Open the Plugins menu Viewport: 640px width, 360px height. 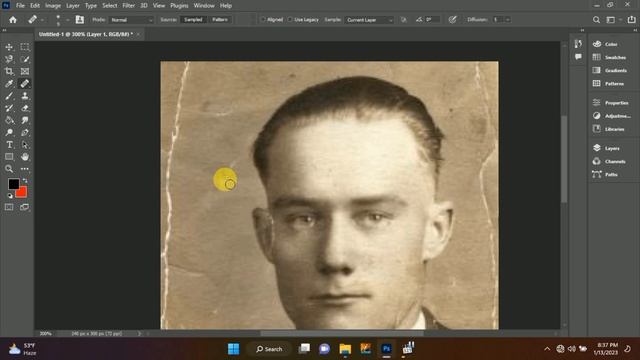point(179,6)
